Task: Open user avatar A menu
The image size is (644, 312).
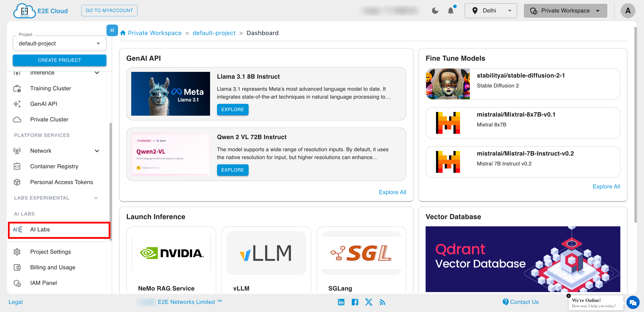Action: click(x=628, y=11)
